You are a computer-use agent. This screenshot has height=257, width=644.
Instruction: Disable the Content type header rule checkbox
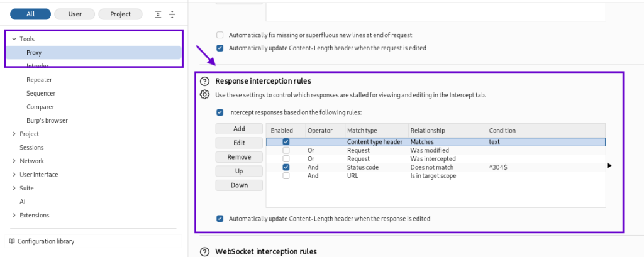point(286,141)
